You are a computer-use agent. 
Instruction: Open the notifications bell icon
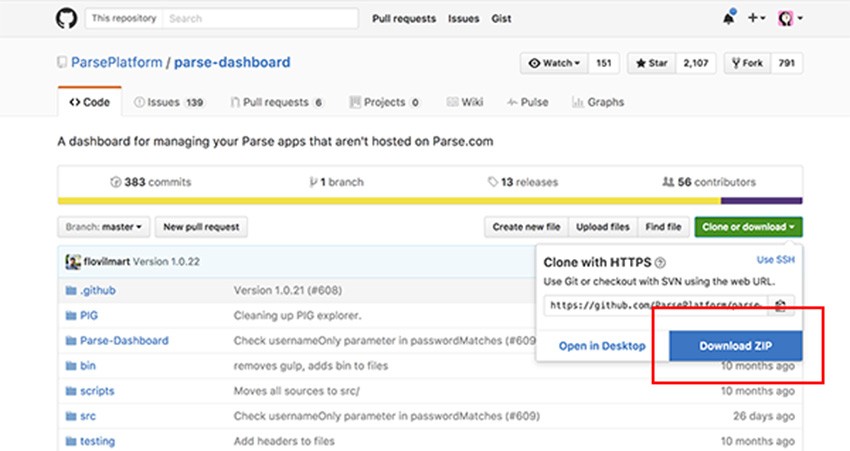click(729, 18)
